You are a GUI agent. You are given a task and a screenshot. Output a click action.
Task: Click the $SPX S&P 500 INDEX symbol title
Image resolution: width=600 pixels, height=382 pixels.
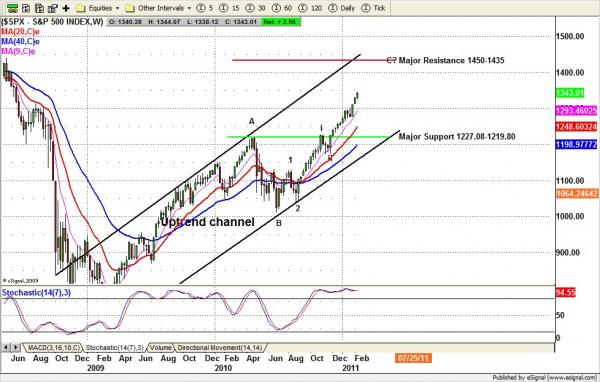[x=52, y=22]
